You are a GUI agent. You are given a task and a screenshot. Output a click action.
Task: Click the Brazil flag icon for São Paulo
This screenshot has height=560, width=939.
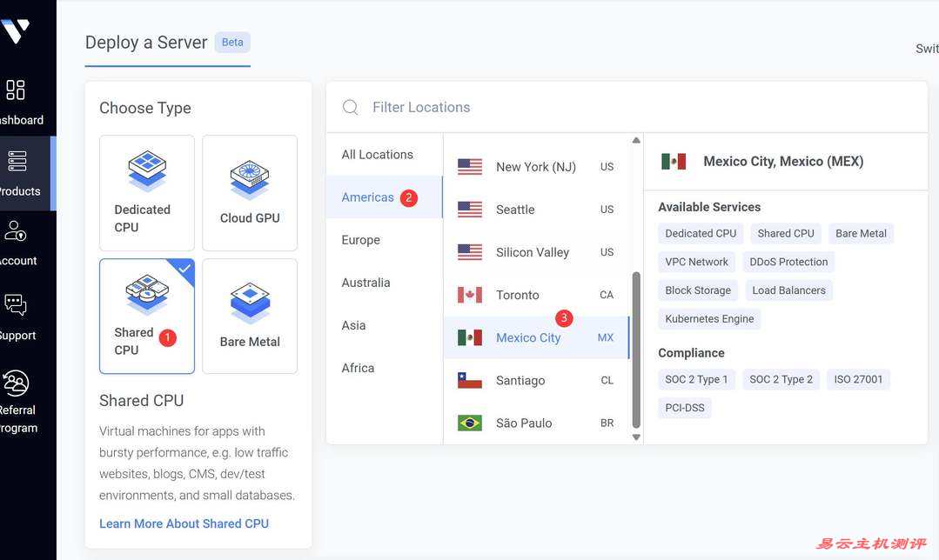470,423
